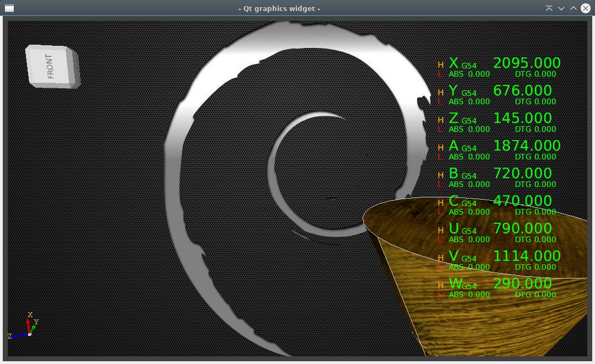595x364 pixels.
Task: Click the V position value 1114.000
Action: (x=527, y=256)
